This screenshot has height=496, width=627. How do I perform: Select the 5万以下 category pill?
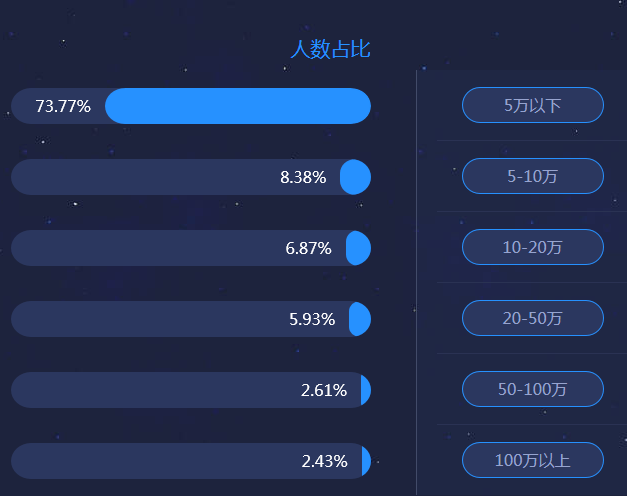[x=533, y=105]
